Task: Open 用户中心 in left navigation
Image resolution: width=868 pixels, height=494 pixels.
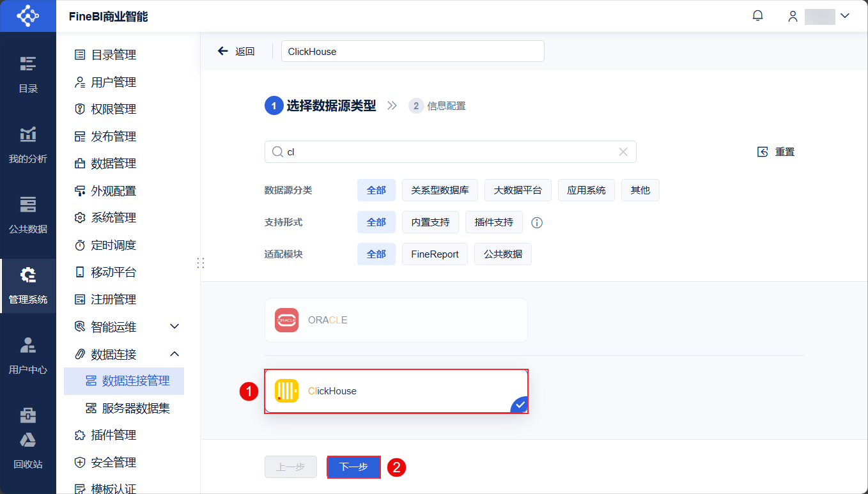Action: pos(28,355)
